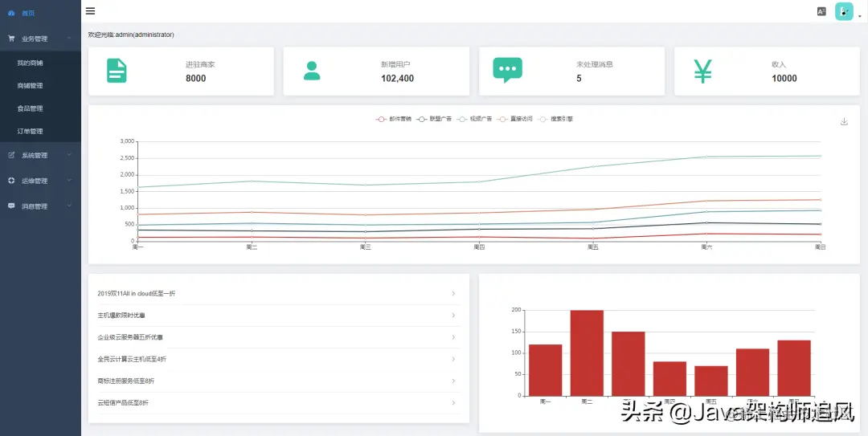Click arrow on 主机爆款限时优惠 row
This screenshot has width=868, height=436.
pyautogui.click(x=453, y=316)
